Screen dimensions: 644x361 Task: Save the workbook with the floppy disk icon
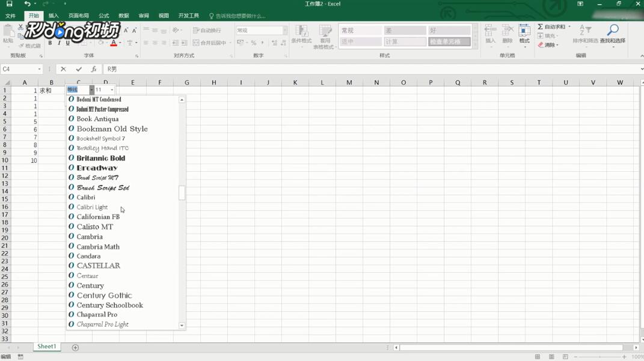pyautogui.click(x=9, y=4)
